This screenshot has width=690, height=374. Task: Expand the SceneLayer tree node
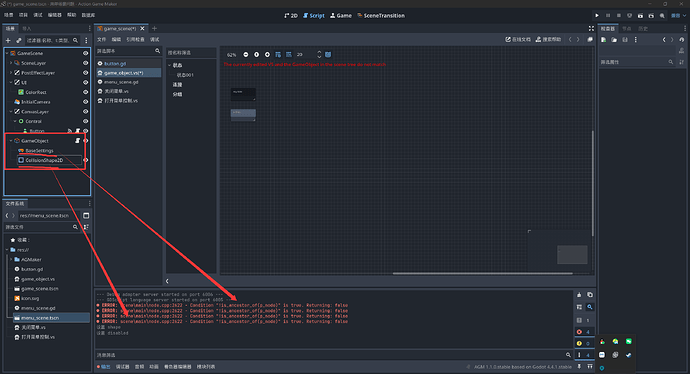pyautogui.click(x=11, y=63)
